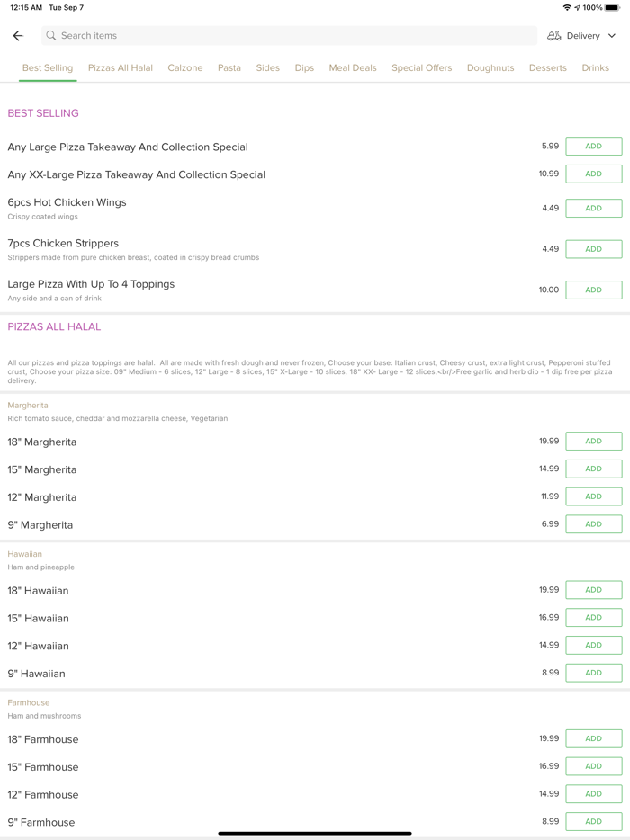This screenshot has height=840, width=630.
Task: Go to the Doughnuts tab
Action: (x=490, y=67)
